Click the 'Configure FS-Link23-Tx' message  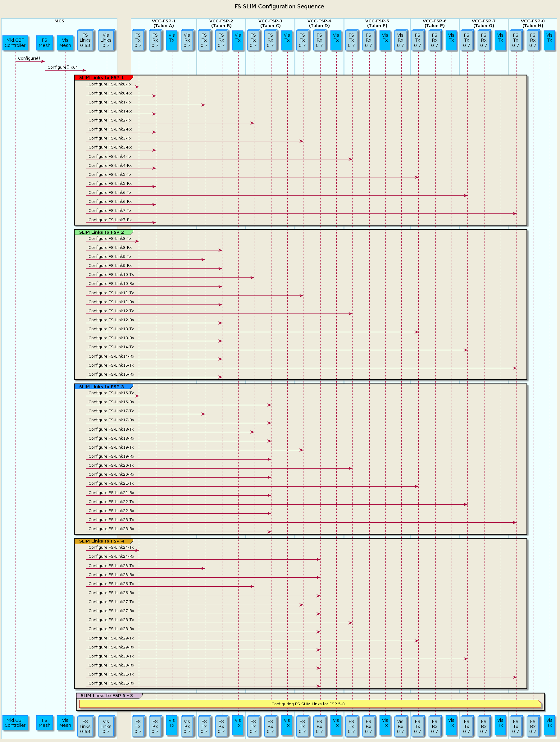(111, 520)
